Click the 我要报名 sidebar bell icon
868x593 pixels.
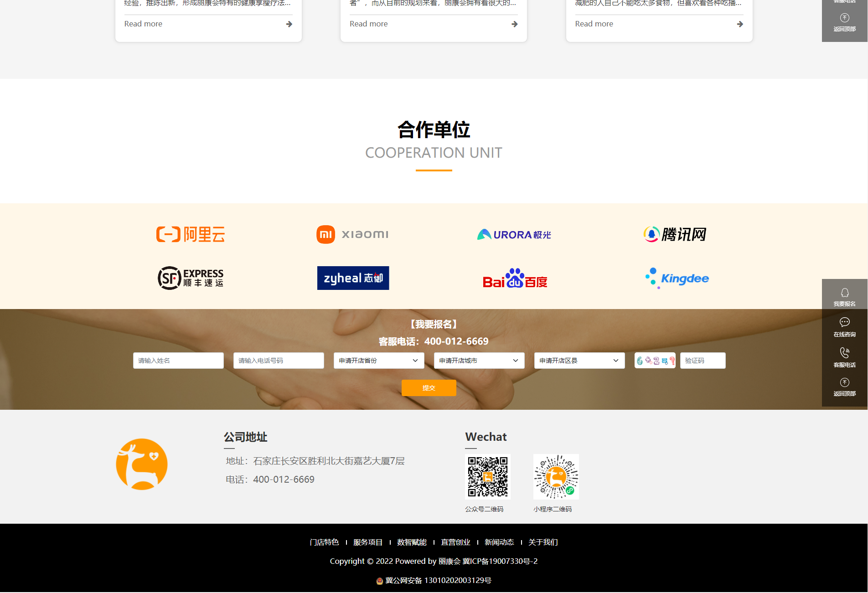(844, 293)
